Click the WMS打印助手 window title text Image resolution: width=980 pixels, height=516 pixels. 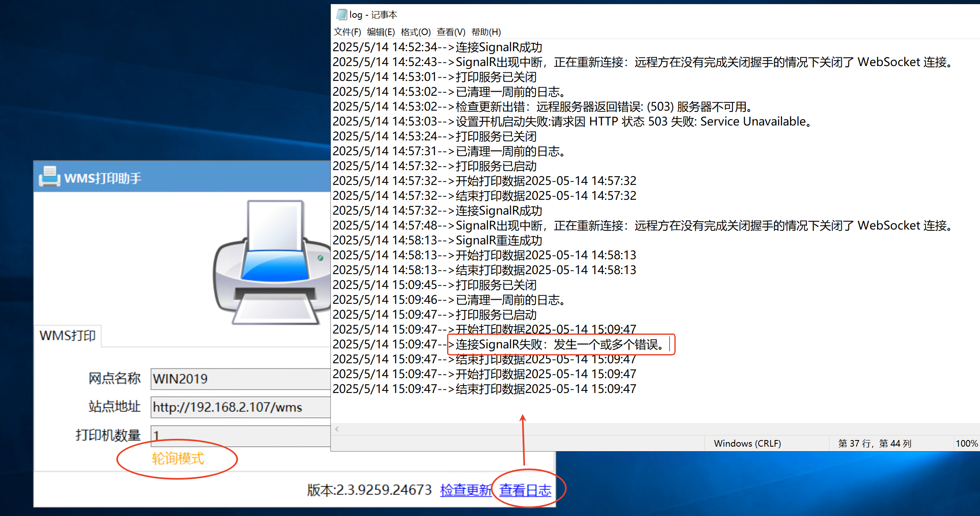click(103, 178)
